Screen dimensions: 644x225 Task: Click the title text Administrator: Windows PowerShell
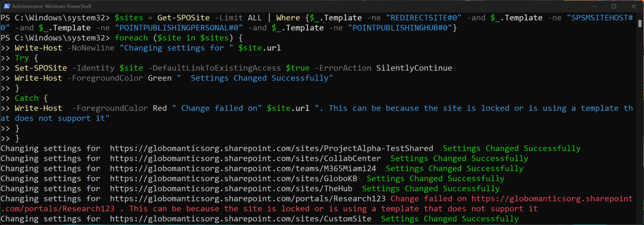(52, 6)
